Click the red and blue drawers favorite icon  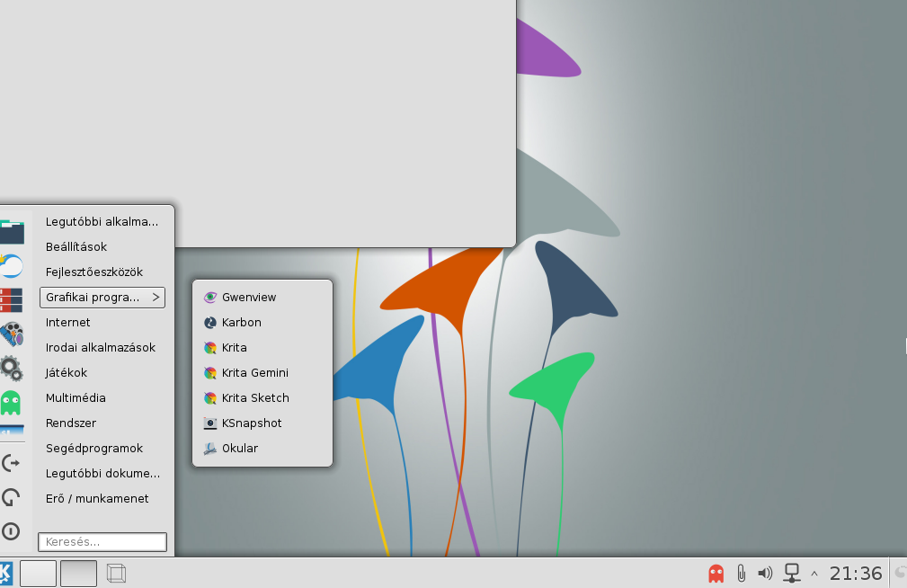[11, 300]
